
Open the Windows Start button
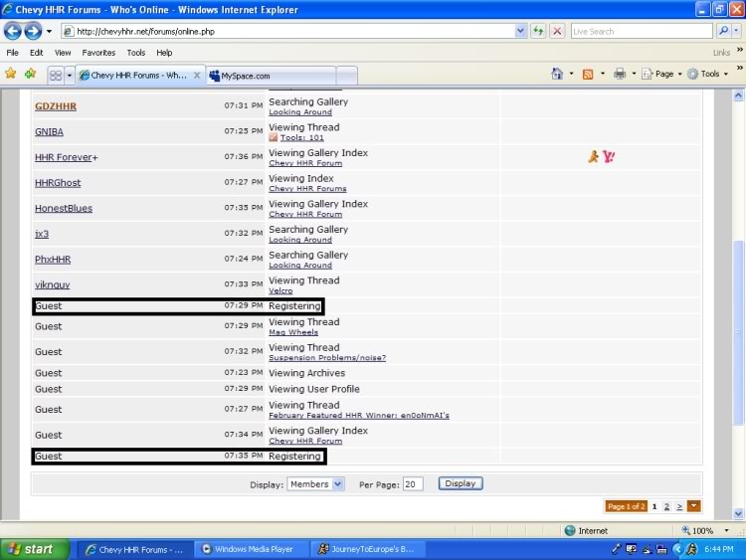tap(35, 549)
